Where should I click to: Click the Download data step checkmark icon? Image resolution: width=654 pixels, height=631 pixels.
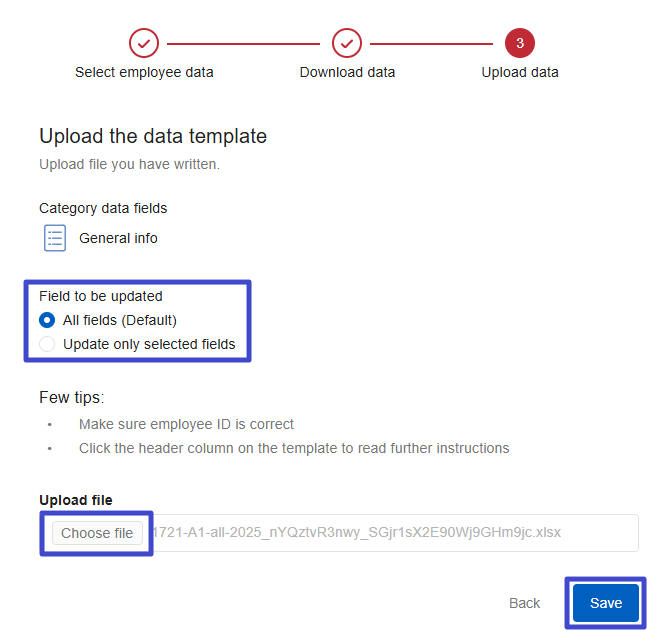347,43
